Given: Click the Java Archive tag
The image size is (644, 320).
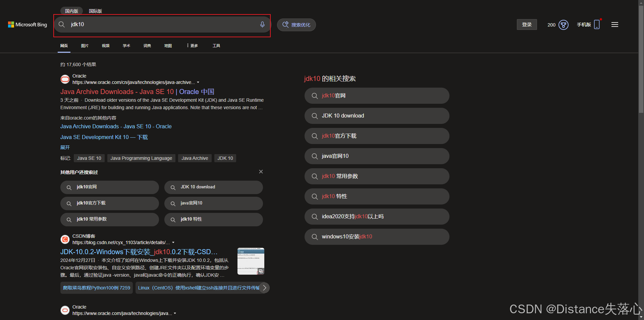Looking at the screenshot, I should click(195, 158).
